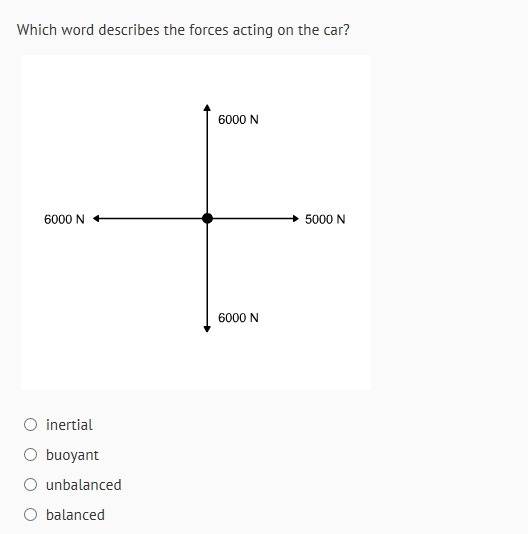Image resolution: width=528 pixels, height=534 pixels.
Task: Select the 'inertial' radio button
Action: 31,424
